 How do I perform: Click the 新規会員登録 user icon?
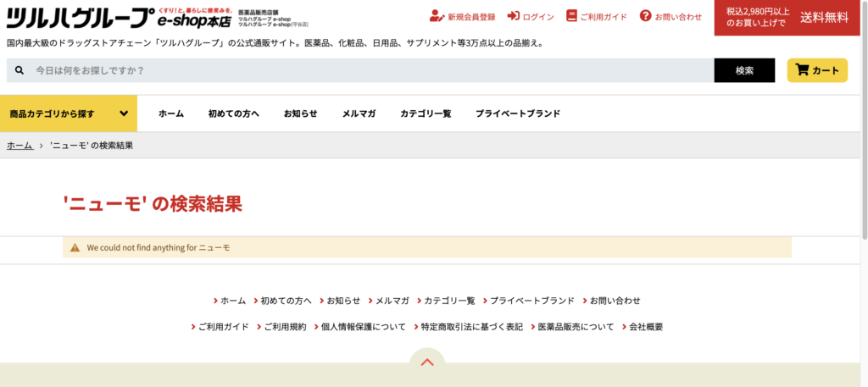437,16
